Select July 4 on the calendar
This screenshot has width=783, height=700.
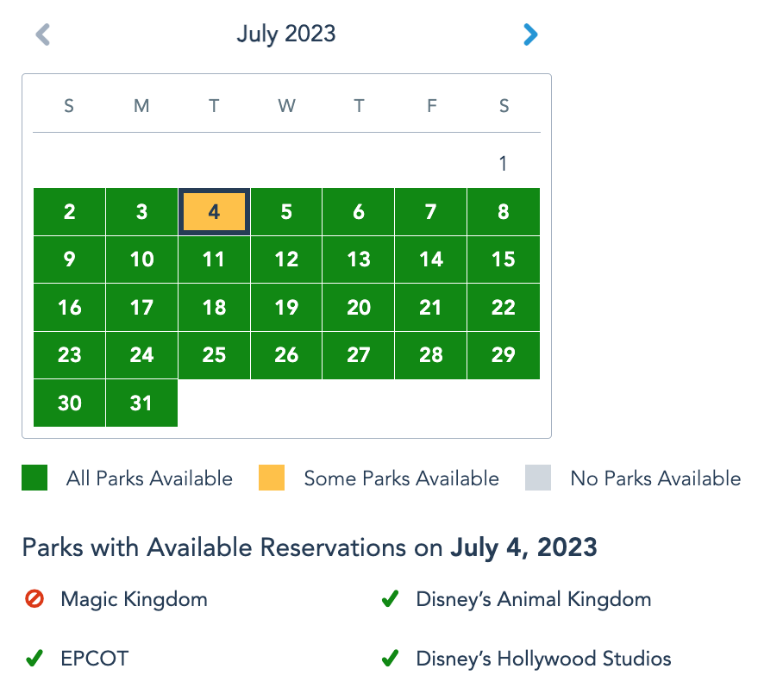pyautogui.click(x=214, y=212)
